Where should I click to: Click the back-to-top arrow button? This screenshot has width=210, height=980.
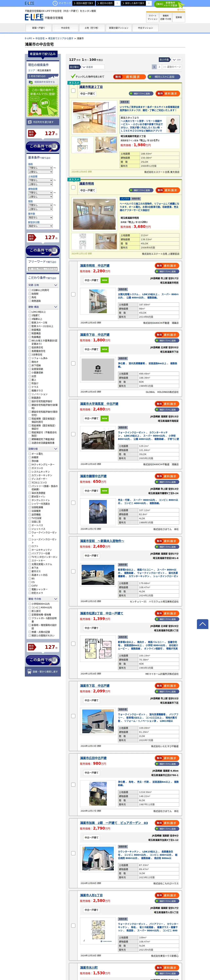tap(202, 624)
